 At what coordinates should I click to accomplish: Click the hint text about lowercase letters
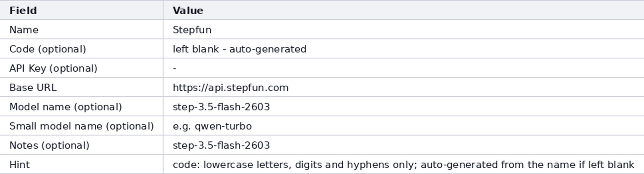point(403,165)
